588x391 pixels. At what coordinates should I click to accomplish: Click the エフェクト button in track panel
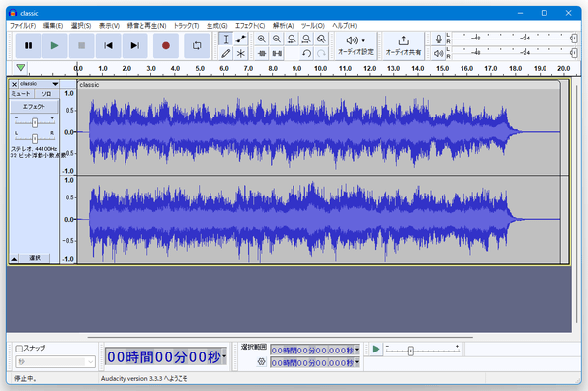tap(35, 107)
